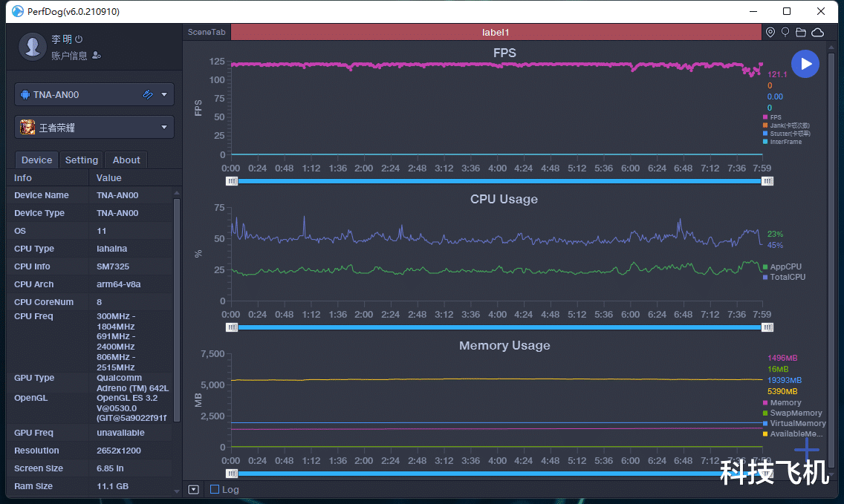Click the left handle of FPS range slider
844x504 pixels.
tap(233, 180)
